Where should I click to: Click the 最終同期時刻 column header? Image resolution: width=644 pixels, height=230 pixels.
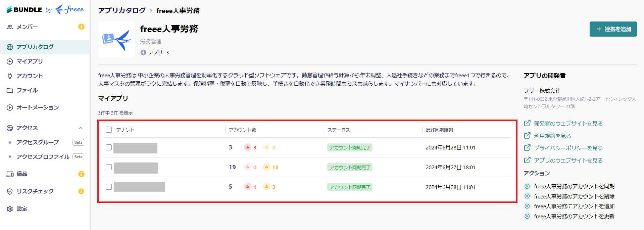coord(439,130)
